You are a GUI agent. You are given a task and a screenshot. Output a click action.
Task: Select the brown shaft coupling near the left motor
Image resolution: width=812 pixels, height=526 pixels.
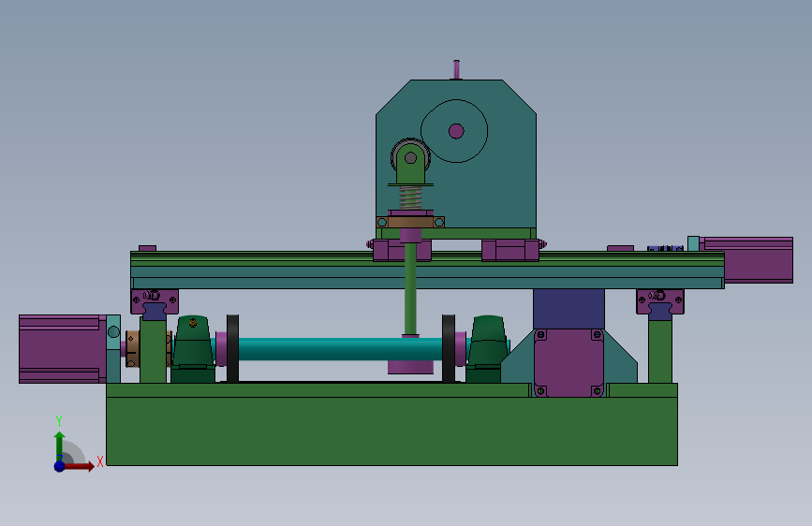[133, 349]
